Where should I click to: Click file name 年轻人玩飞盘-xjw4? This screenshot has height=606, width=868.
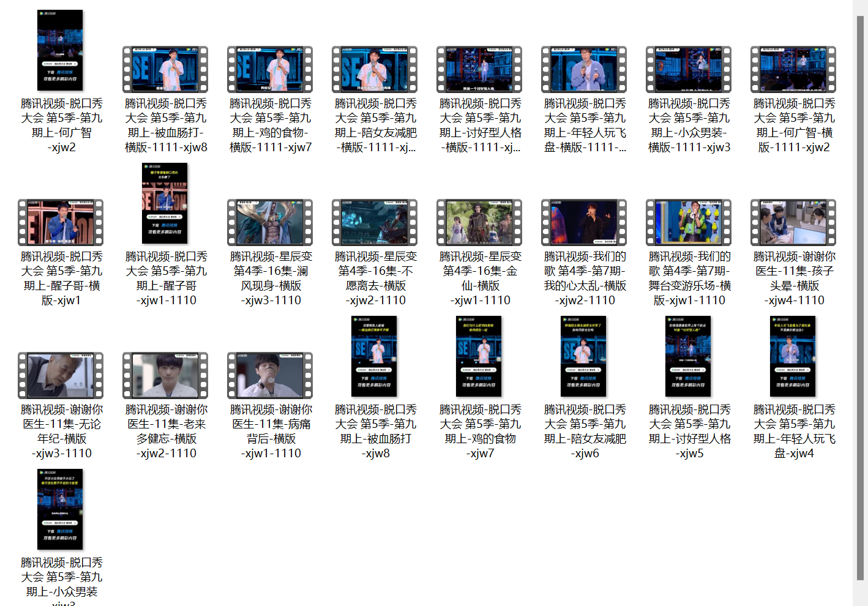coord(794,432)
